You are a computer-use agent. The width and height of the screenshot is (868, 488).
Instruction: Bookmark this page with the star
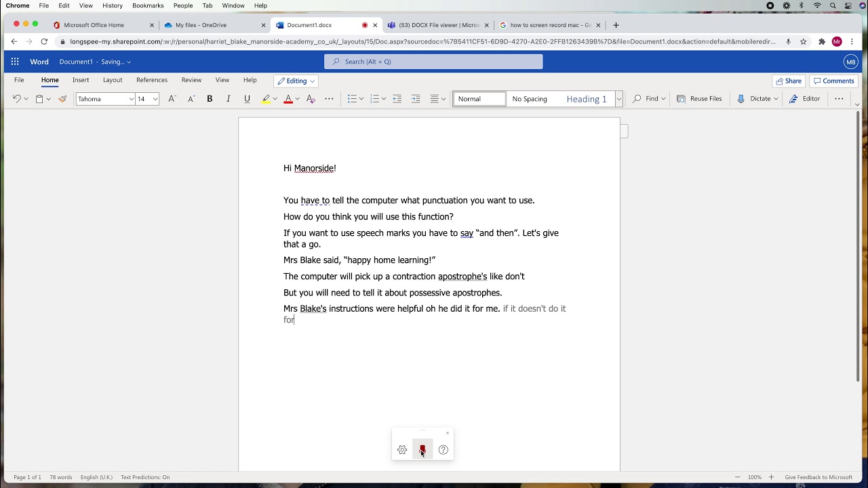(804, 41)
